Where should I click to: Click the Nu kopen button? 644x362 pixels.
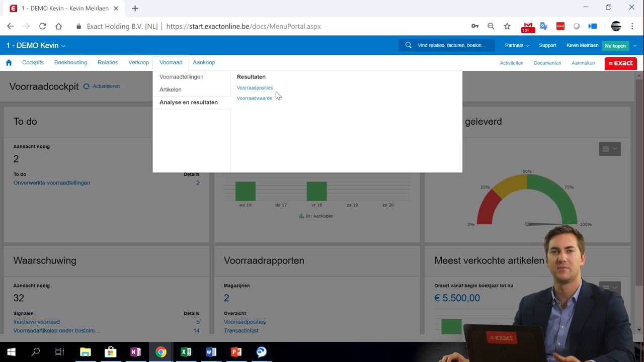[x=615, y=46]
